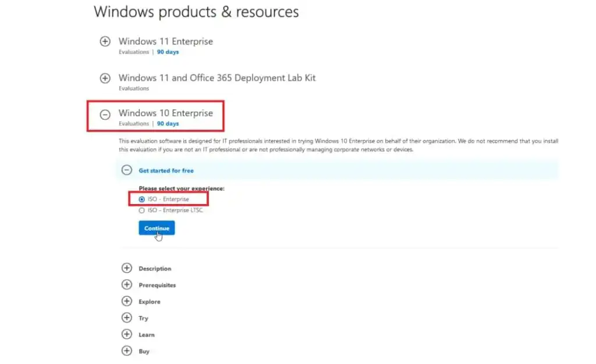Click the ISO - Enterprise LTSC label text
The image size is (596, 364).
[175, 210]
